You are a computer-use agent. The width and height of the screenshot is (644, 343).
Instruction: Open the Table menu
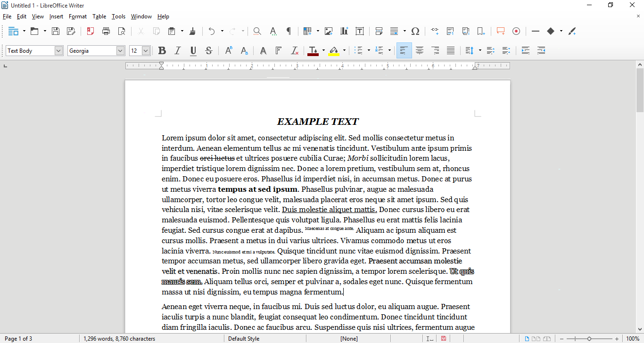point(99,16)
